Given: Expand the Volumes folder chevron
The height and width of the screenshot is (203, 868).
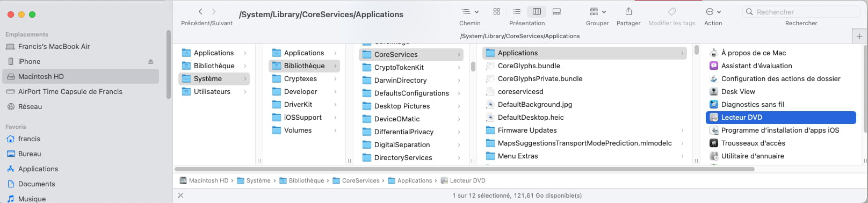Looking at the screenshot, I should point(336,130).
